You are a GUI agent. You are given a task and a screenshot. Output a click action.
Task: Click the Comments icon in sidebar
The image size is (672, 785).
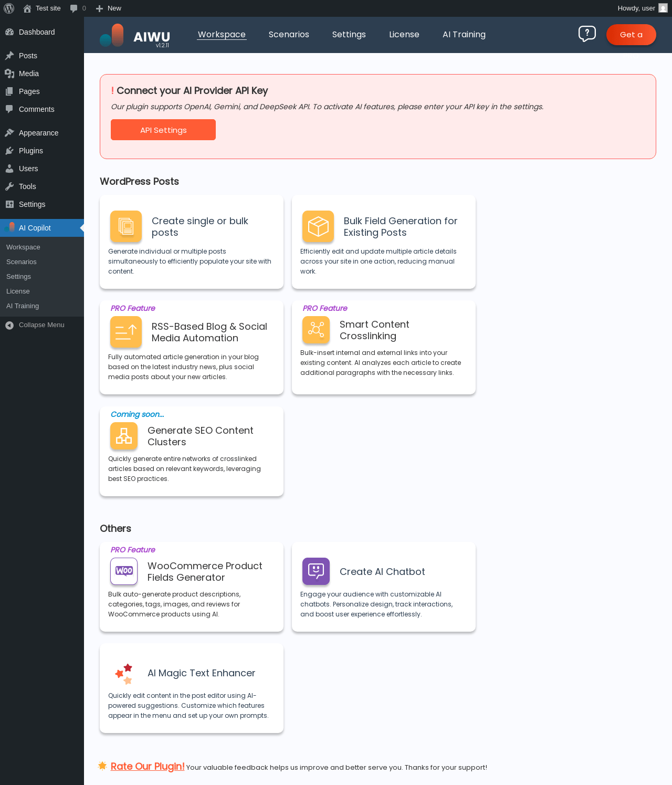[x=9, y=109]
